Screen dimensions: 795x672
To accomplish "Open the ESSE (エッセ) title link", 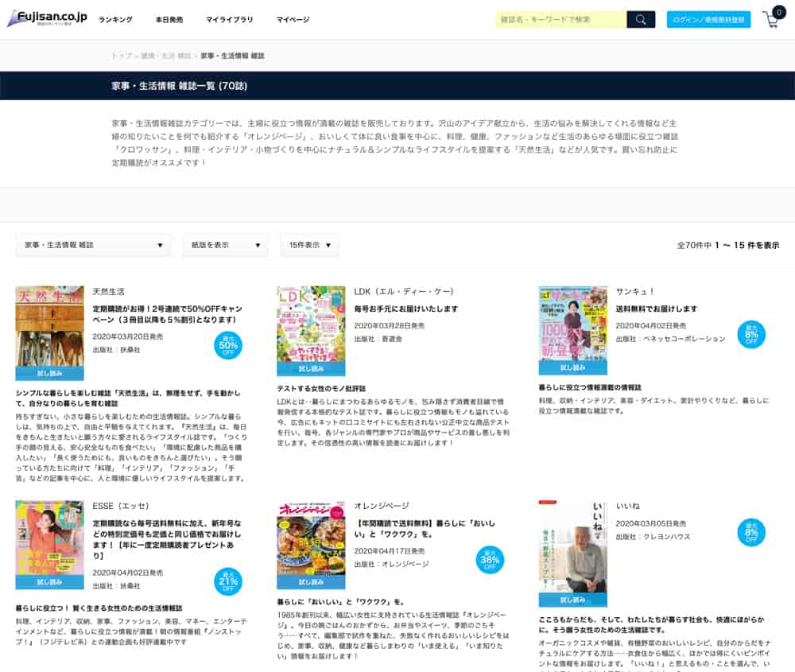I will 121,506.
